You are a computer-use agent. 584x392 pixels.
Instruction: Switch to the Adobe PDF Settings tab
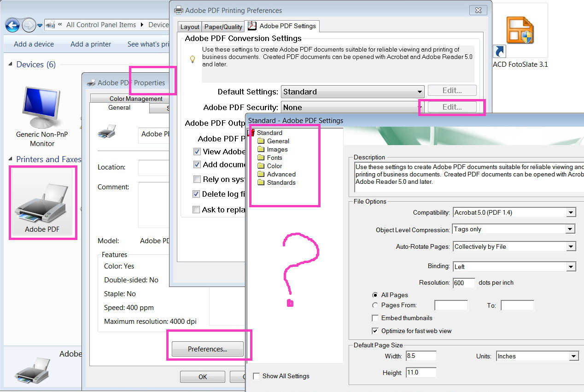[282, 26]
